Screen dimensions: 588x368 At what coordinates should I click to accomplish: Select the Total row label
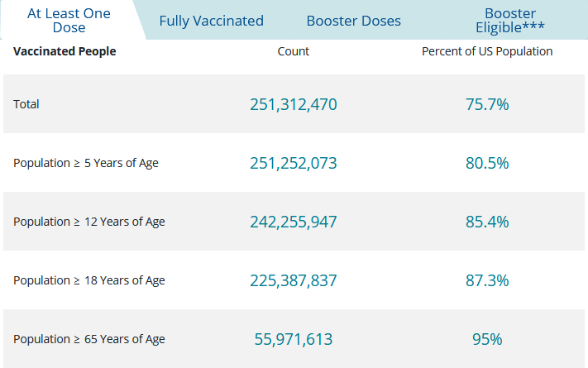point(26,104)
